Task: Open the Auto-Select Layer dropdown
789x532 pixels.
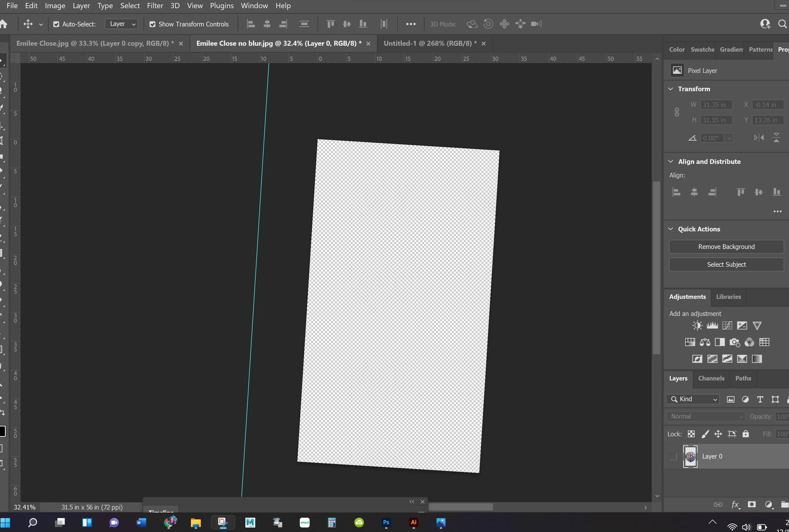Action: (122, 24)
